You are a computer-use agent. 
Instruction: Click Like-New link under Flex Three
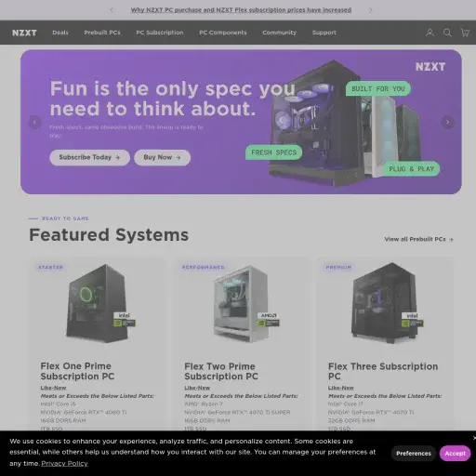click(x=341, y=388)
